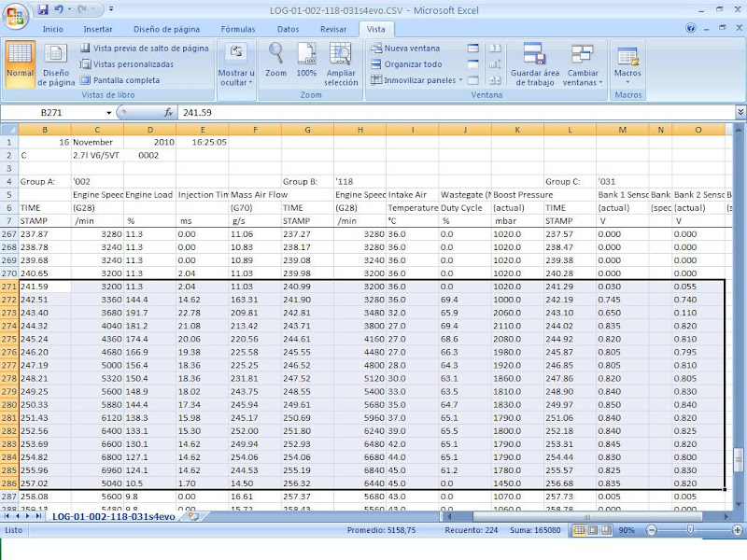Switch to Diseño de página view
The image size is (747, 560).
click(x=56, y=63)
